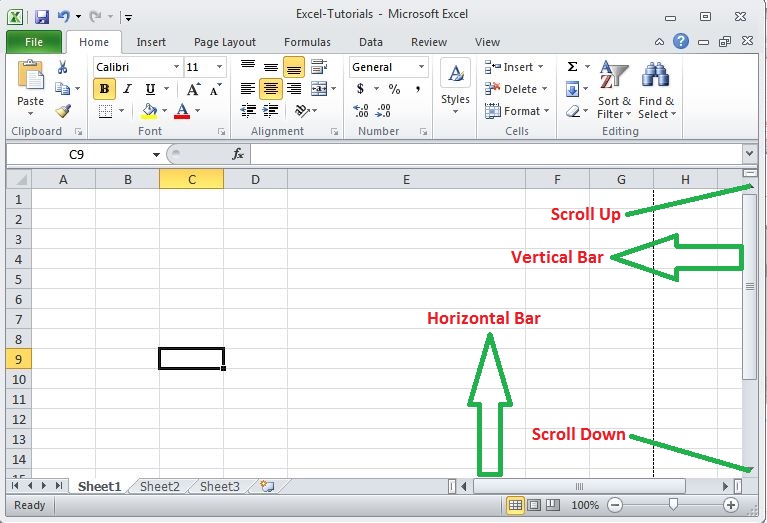Click the Decrease Font Size icon
767x523 pixels.
click(215, 89)
